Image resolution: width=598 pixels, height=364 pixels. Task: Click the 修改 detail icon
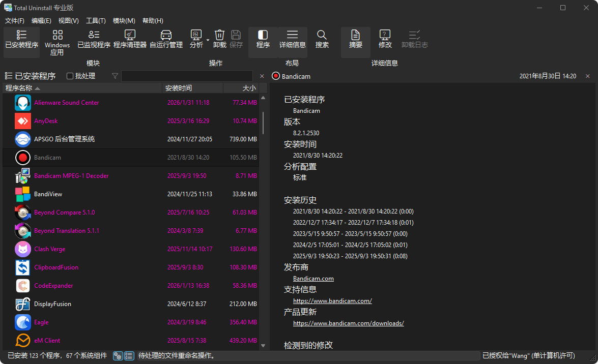tap(385, 41)
